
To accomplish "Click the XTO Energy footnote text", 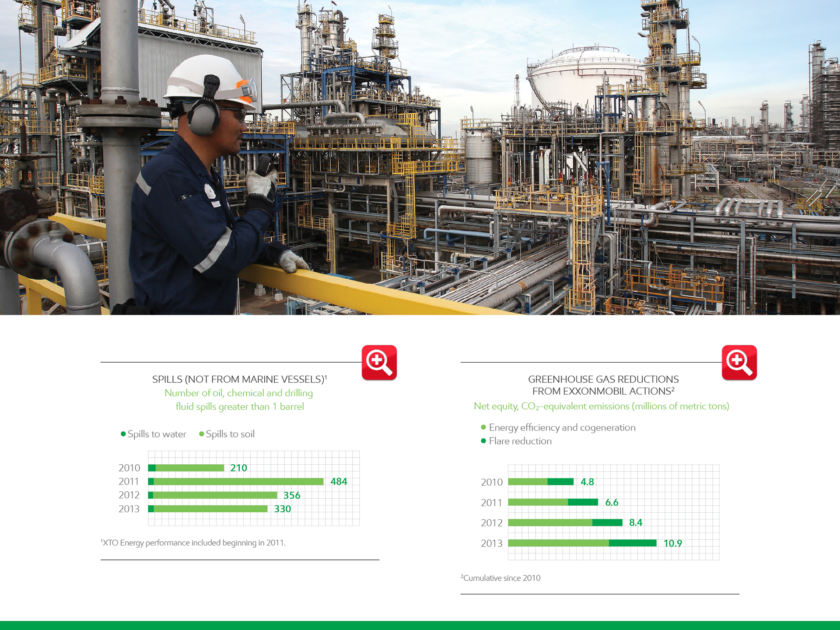I will click(x=193, y=543).
